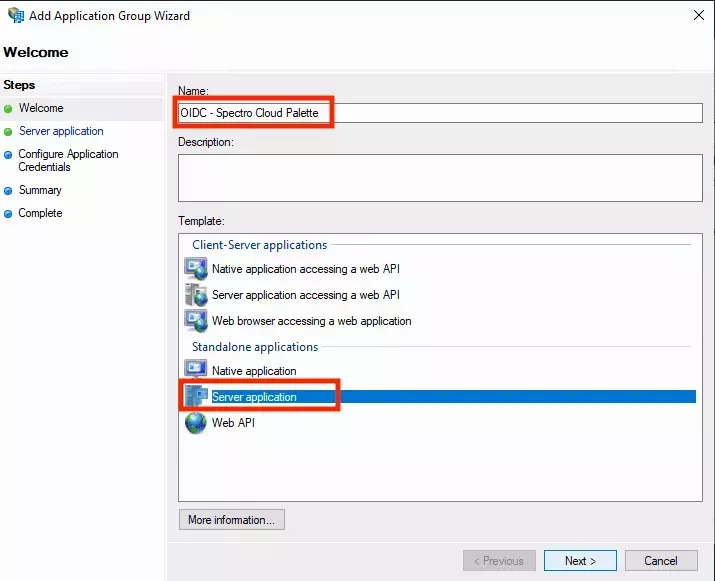
Task: Close the Add Application Group Wizard
Action: pyautogui.click(x=696, y=16)
